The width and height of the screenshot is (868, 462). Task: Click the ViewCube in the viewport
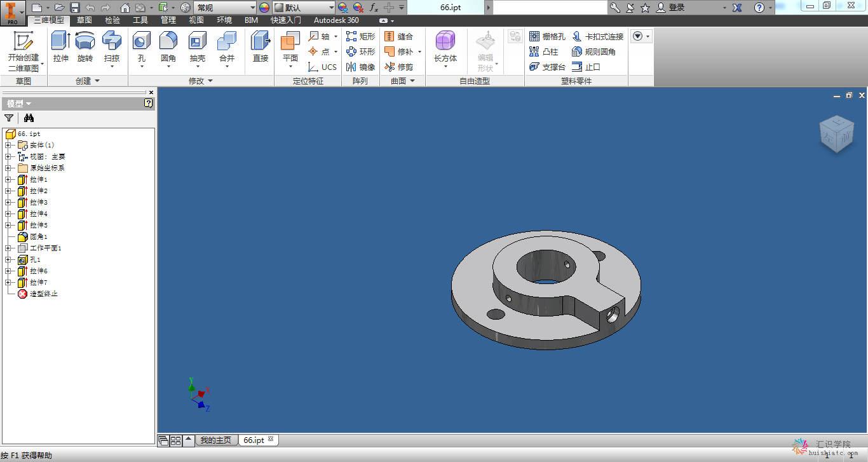[836, 134]
